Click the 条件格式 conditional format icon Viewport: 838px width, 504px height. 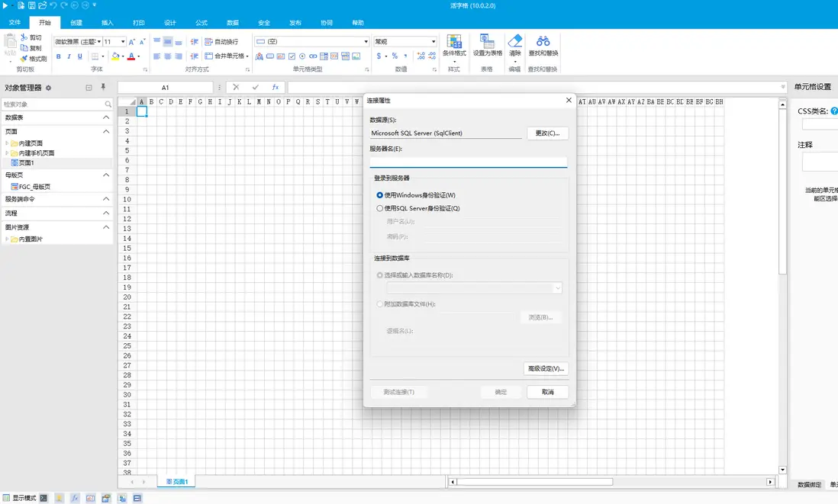(454, 41)
